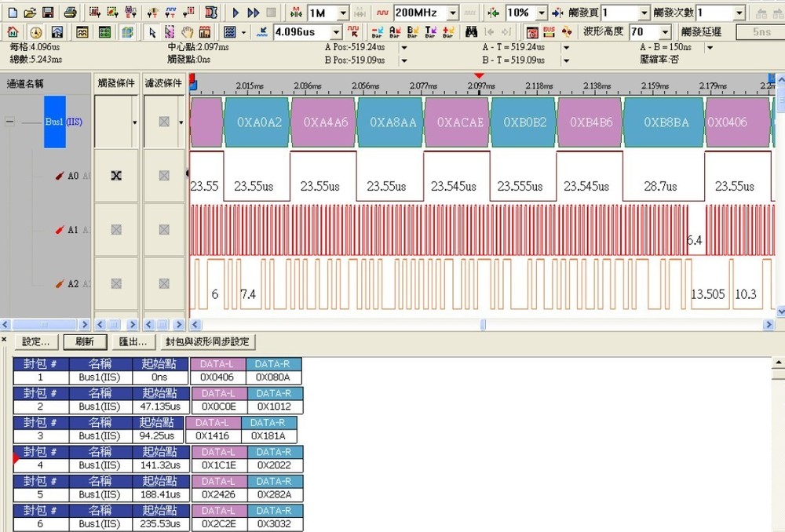
Task: Click the 匯出... export button
Action: pyautogui.click(x=133, y=342)
